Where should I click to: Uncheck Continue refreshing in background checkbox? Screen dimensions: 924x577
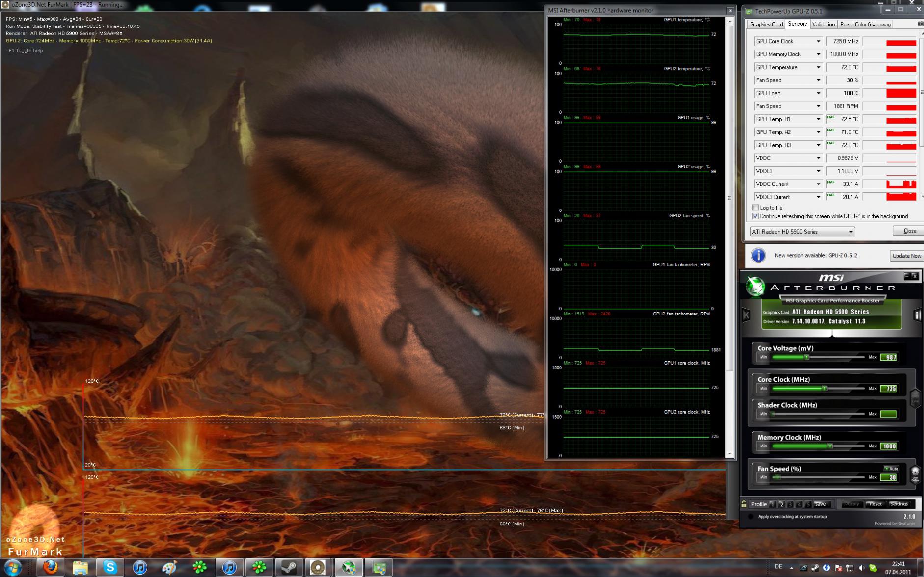756,216
